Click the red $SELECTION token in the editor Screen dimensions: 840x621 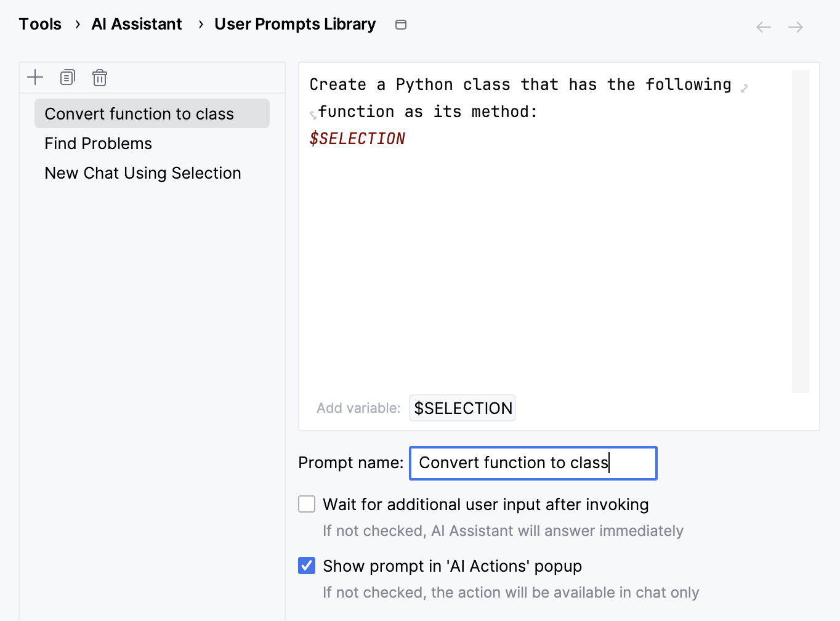pos(357,138)
